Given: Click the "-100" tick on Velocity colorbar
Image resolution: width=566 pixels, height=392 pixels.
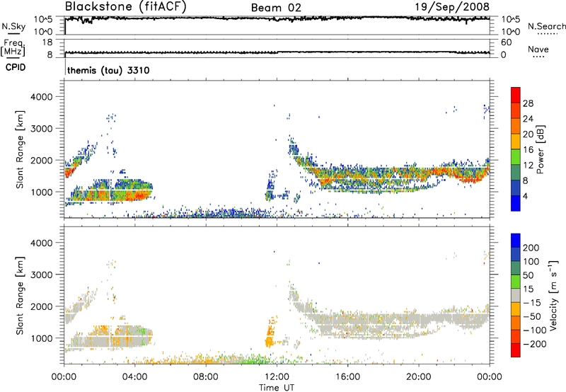Looking at the screenshot, I should point(535,330).
